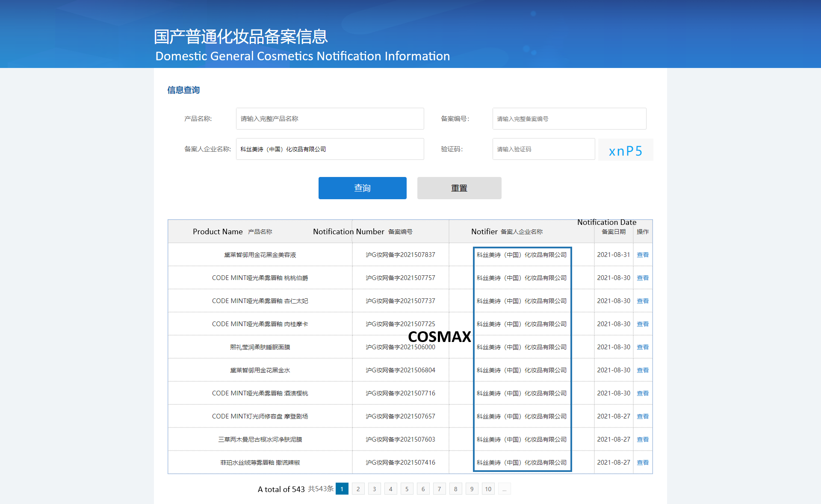
Task: Go to page 4 of results
Action: pyautogui.click(x=391, y=489)
